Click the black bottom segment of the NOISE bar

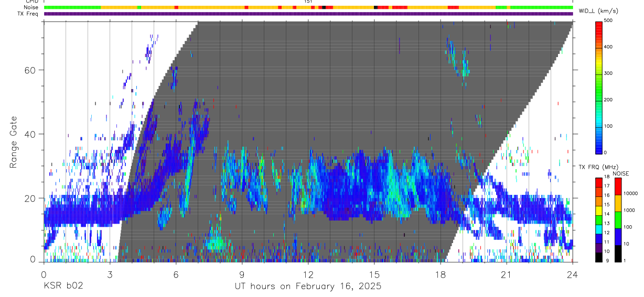618,254
